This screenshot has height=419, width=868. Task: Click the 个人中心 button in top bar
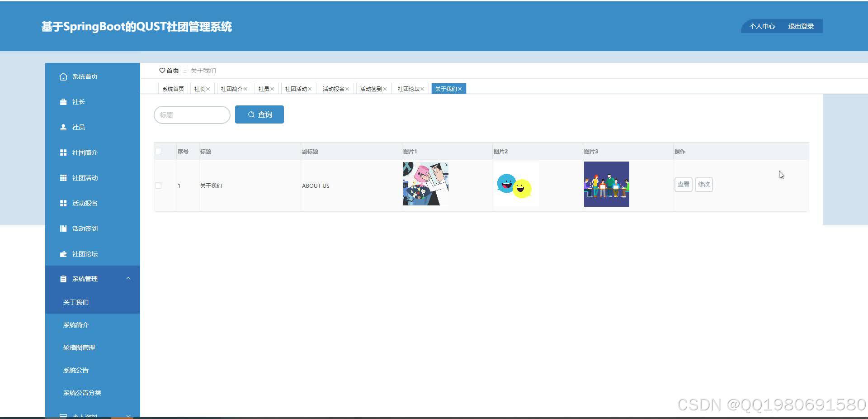761,26
